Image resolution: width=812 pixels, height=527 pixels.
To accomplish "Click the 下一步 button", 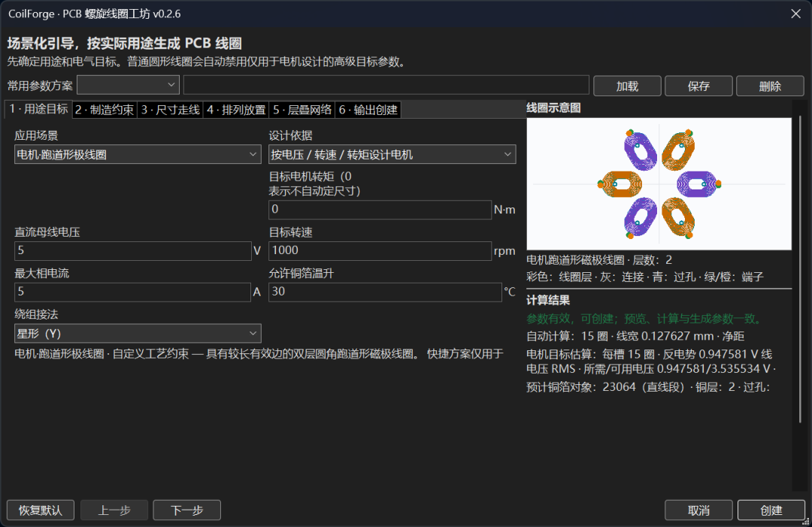I will click(187, 510).
